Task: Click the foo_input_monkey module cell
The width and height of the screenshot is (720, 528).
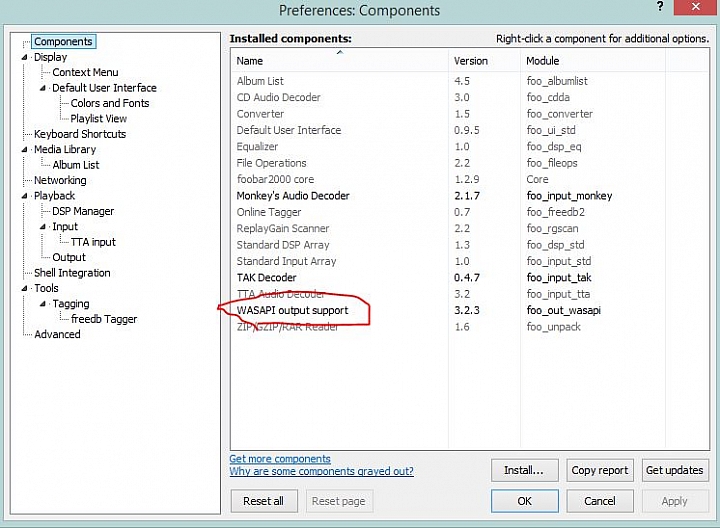Action: [x=569, y=196]
